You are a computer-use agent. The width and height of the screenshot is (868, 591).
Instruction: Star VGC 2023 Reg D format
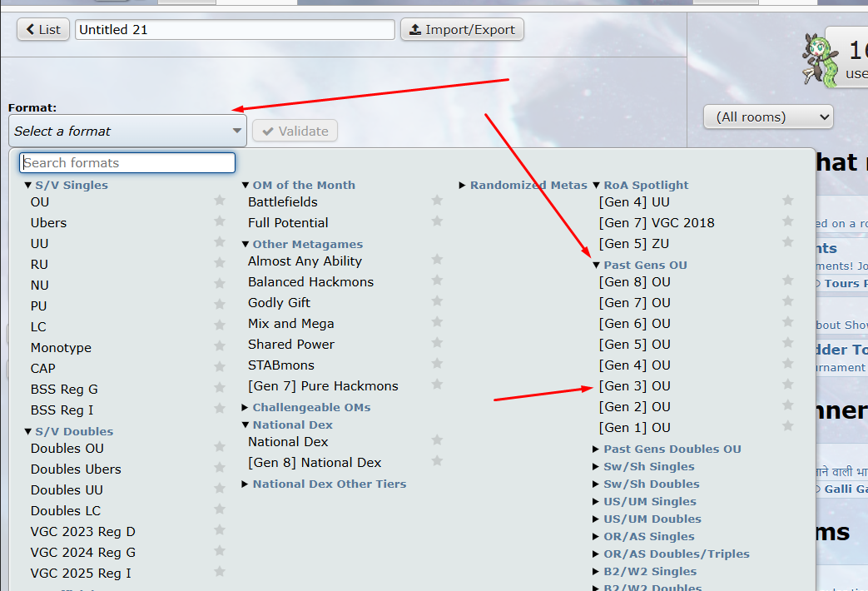pyautogui.click(x=220, y=529)
